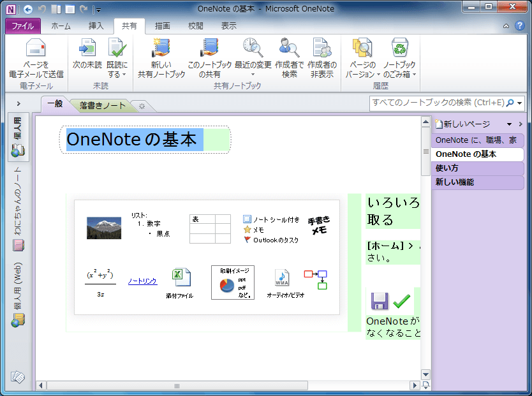Click the Back arrow in quick access toolbar

click(28, 9)
